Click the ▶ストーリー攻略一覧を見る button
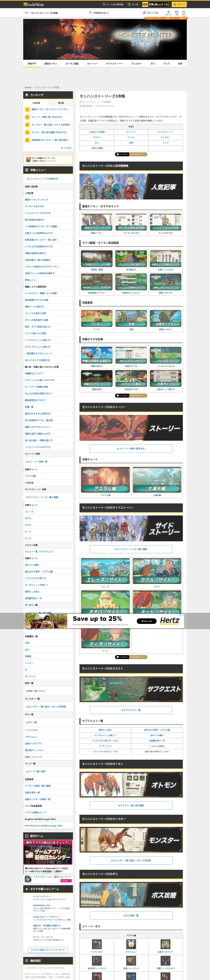The image size is (210, 980). click(x=131, y=449)
